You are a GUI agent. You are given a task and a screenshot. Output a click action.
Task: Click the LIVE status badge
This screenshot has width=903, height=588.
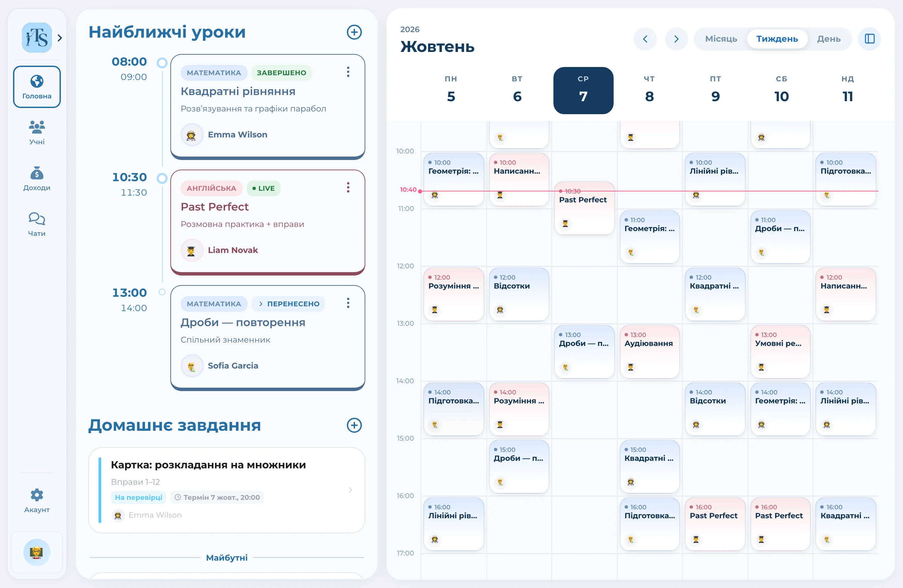[264, 188]
